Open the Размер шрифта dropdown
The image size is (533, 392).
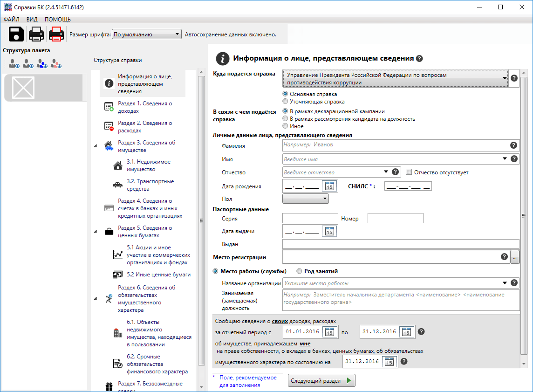147,34
